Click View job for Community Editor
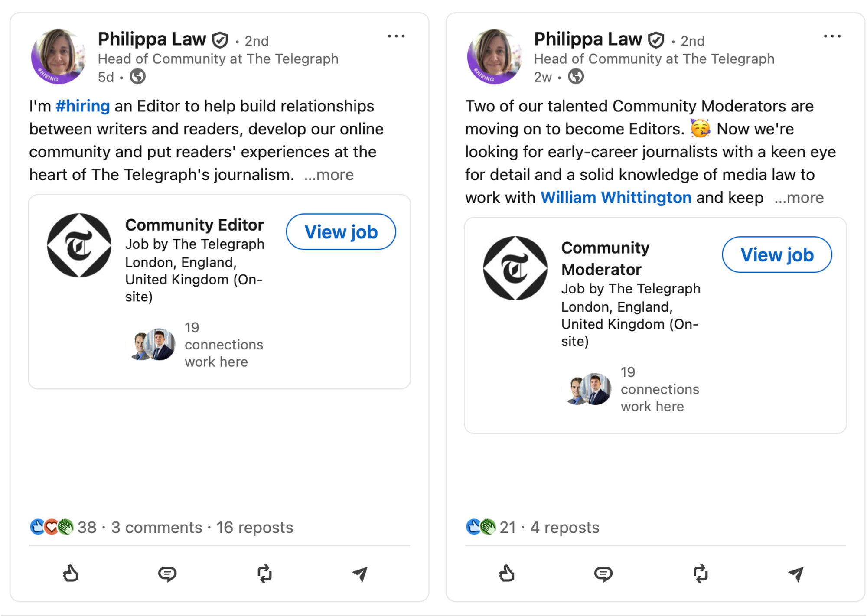Screen dimensions: 867x616 pos(341,232)
